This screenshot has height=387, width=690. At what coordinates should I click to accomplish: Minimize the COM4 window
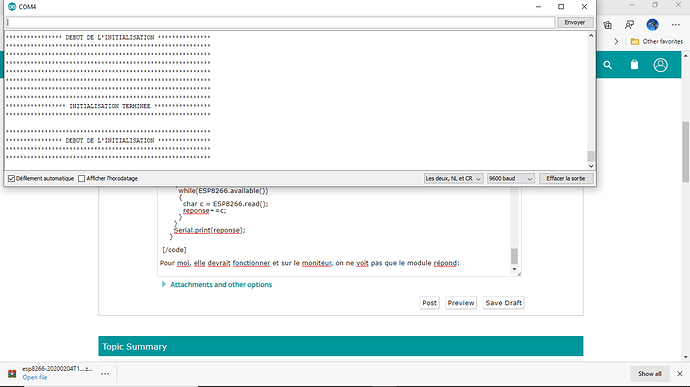(538, 7)
